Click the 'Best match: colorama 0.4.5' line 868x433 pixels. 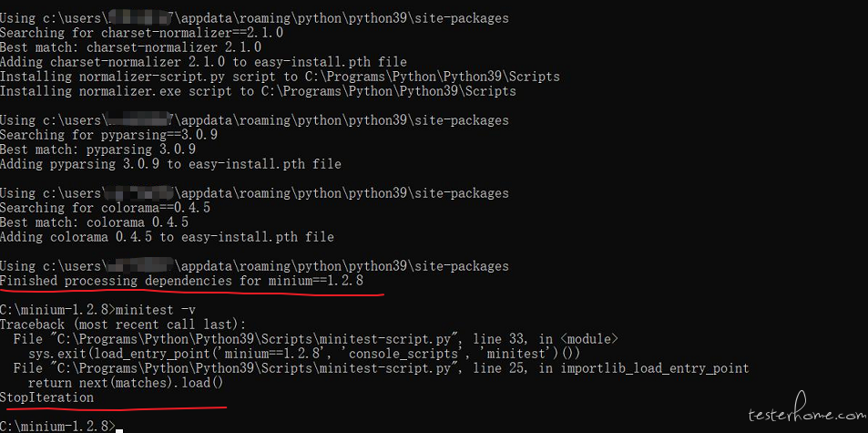(94, 222)
